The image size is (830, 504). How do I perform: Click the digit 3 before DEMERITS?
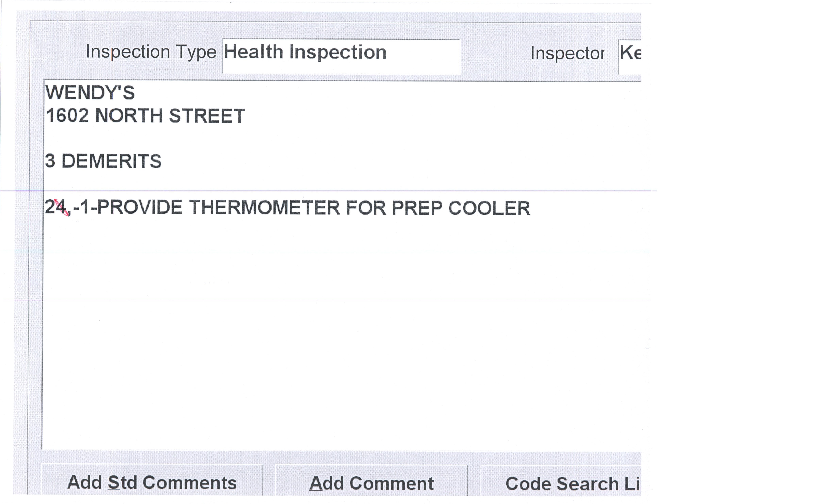click(x=50, y=161)
